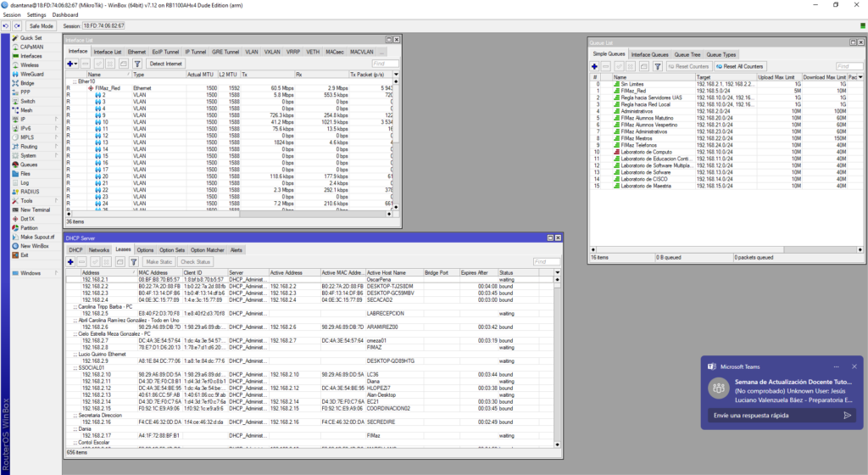Click the Redo arrow in the main toolbar
The image size is (868, 475).
click(17, 26)
